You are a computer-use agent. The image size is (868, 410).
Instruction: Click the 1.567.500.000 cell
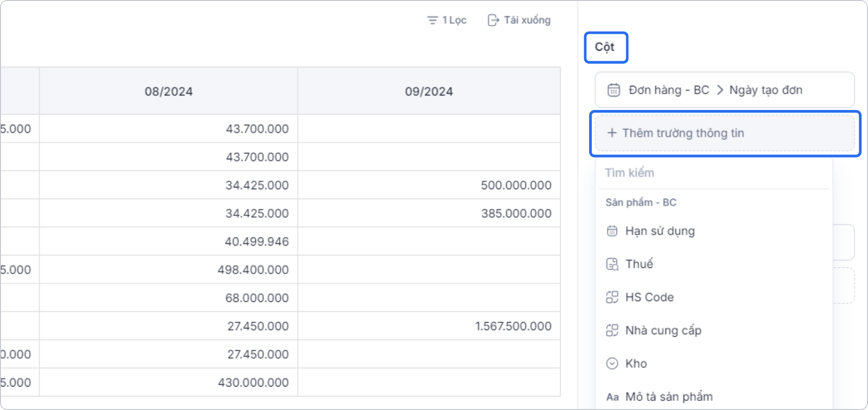coord(429,326)
